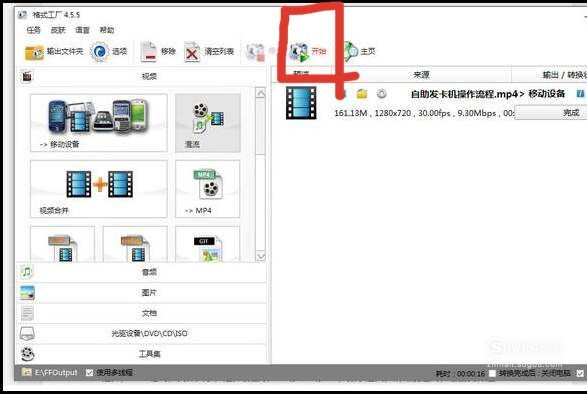Select the 视频合并 video joiner tile
Image resolution: width=587 pixels, height=394 pixels.
(99, 189)
